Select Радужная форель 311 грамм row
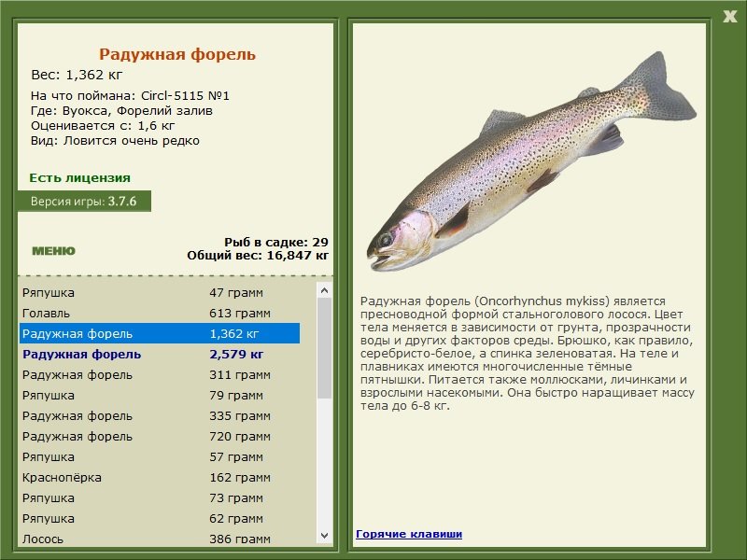This screenshot has width=747, height=560. [x=160, y=374]
